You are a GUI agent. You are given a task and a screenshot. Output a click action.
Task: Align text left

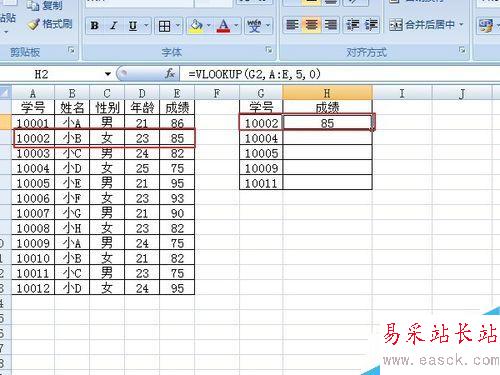tap(292, 25)
